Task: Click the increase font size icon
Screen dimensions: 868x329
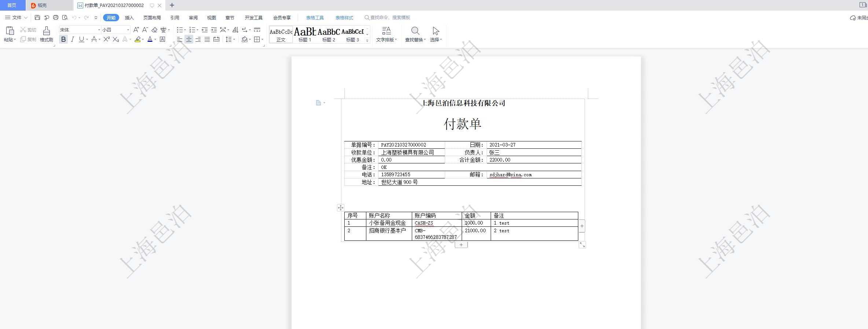Action: point(136,30)
